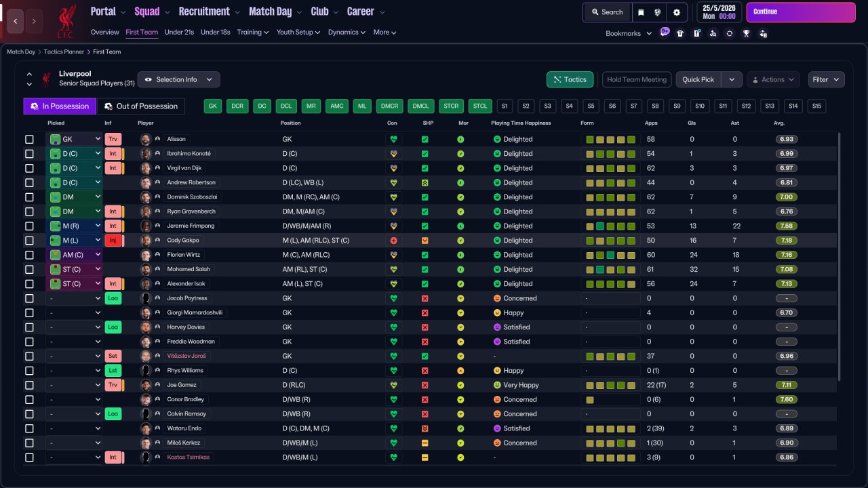Click Mohamed Salah's player portrait

click(145, 269)
